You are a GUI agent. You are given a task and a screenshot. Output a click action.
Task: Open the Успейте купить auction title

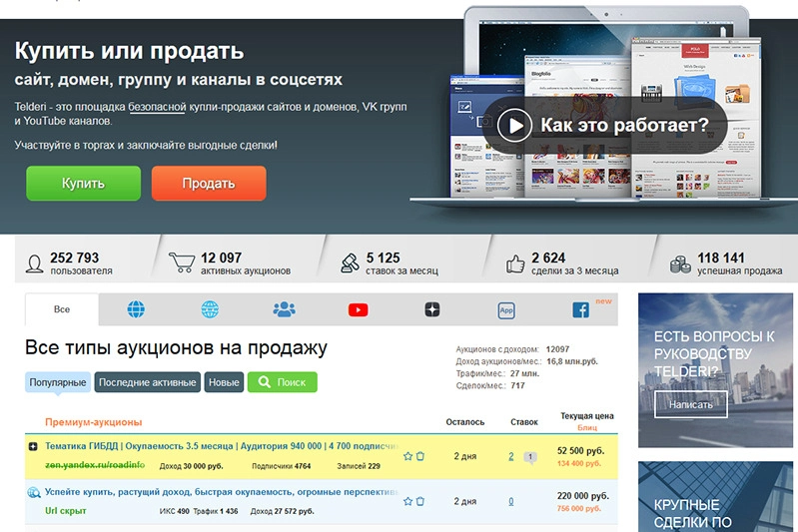click(x=222, y=492)
